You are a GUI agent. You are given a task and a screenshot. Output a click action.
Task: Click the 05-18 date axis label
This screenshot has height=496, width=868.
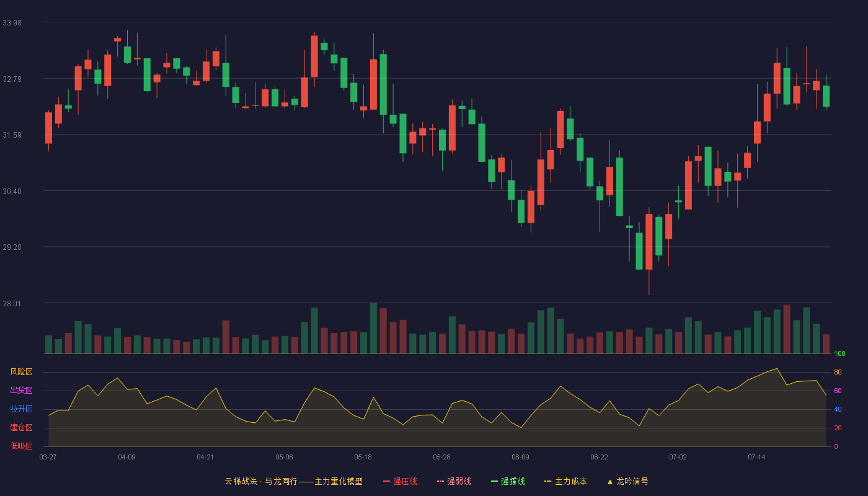tap(363, 457)
